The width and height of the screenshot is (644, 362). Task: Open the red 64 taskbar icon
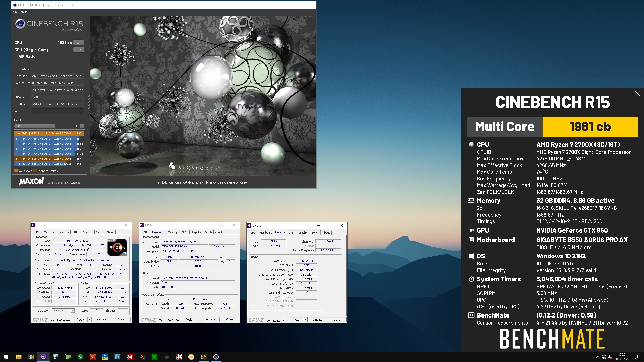(x=130, y=357)
